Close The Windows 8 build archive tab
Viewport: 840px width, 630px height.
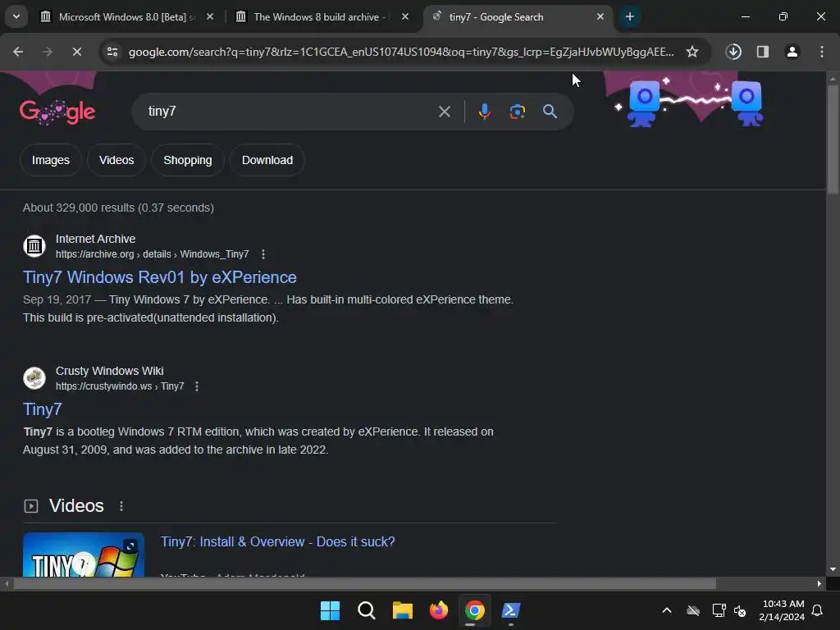point(405,17)
